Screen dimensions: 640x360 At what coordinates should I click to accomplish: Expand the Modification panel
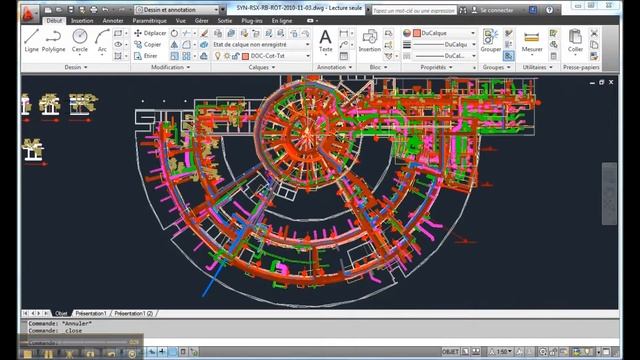(170, 67)
